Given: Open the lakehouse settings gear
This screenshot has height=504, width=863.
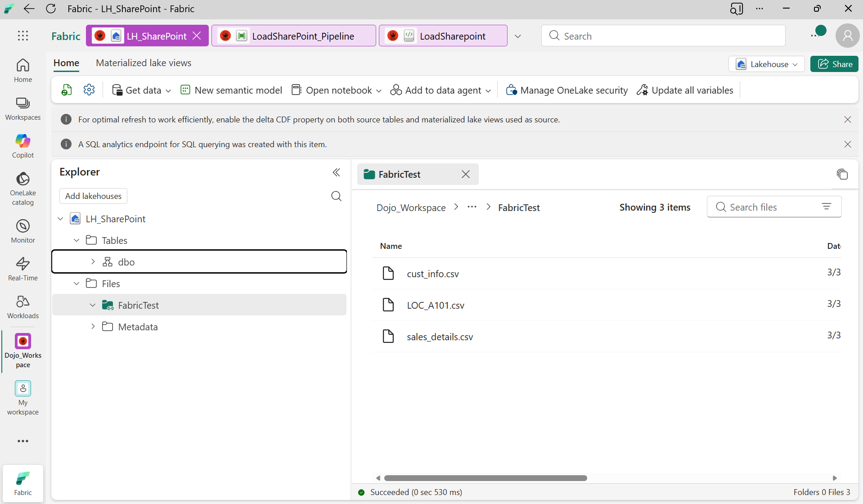Looking at the screenshot, I should tap(89, 90).
